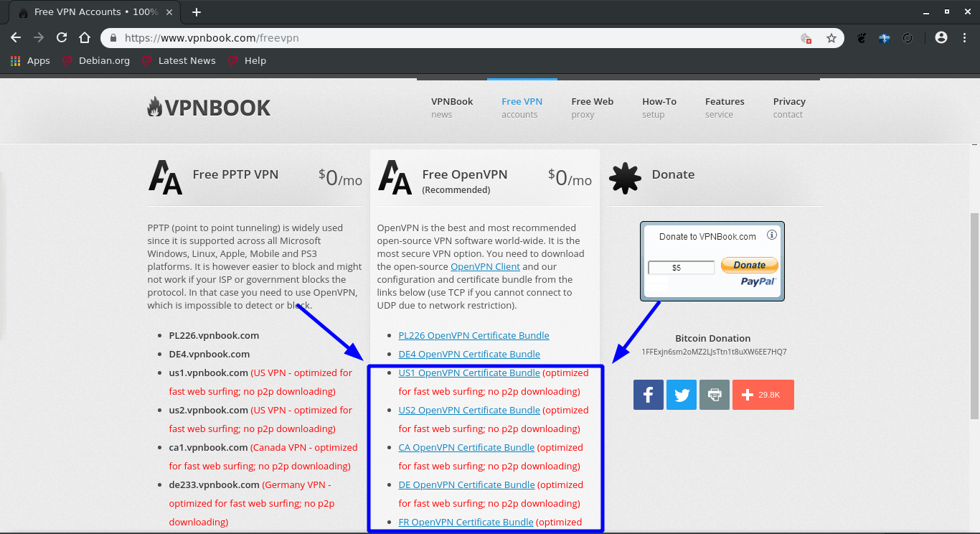Click the Bitcoin donation address
The height and width of the screenshot is (534, 980).
(714, 352)
